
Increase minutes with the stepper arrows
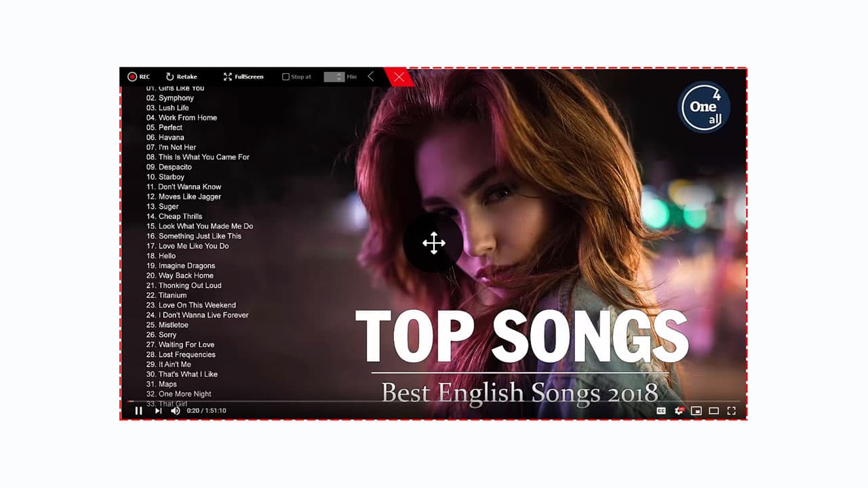pos(340,77)
